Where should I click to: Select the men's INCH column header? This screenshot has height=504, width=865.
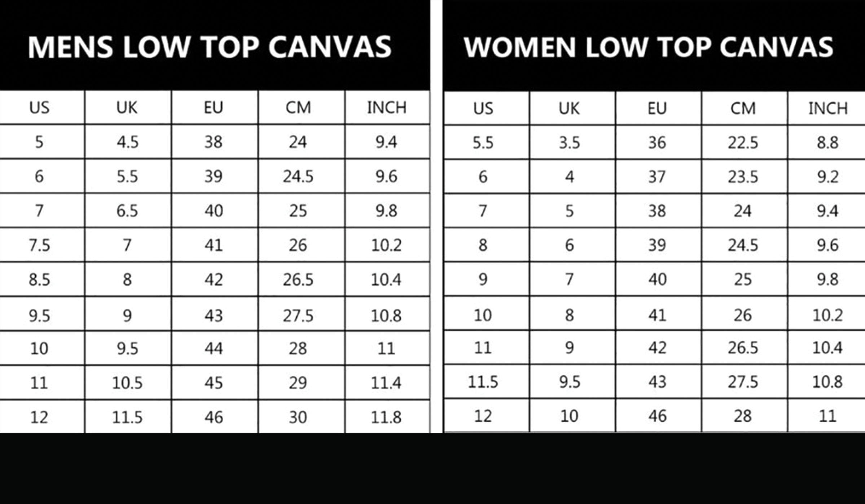[x=387, y=107]
